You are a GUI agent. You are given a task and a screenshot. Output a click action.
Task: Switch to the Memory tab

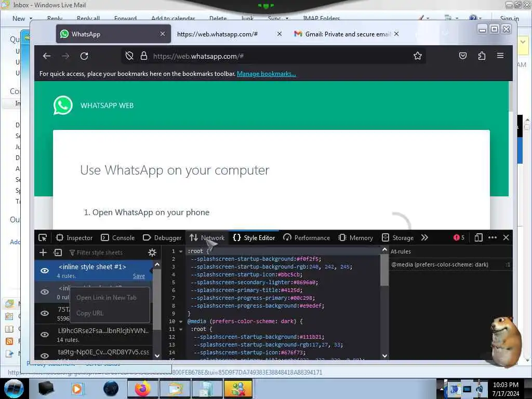point(355,237)
